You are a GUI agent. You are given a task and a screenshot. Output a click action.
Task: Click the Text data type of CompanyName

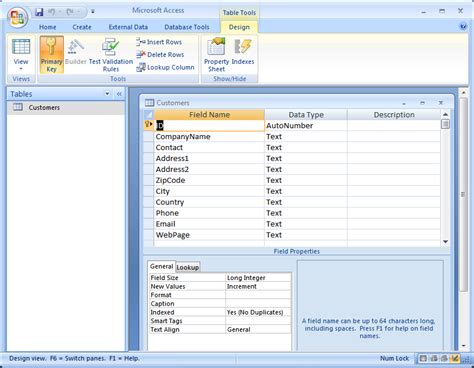point(306,137)
